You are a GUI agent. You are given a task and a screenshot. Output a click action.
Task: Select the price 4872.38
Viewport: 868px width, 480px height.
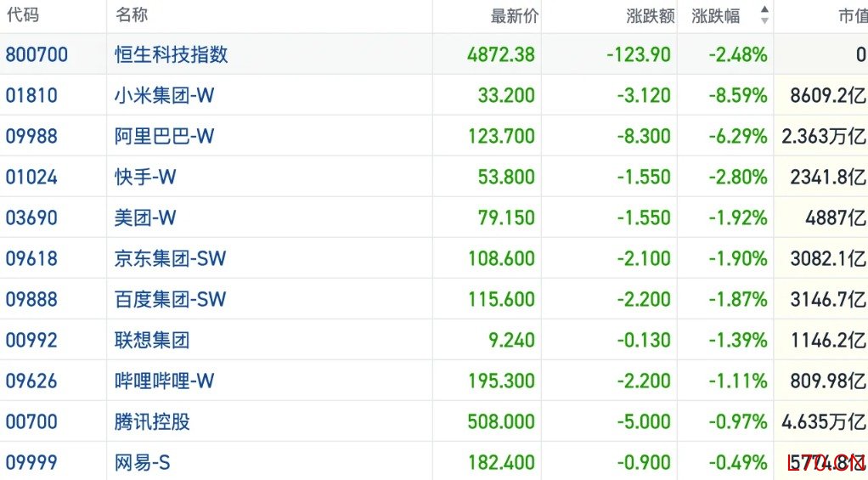click(501, 54)
